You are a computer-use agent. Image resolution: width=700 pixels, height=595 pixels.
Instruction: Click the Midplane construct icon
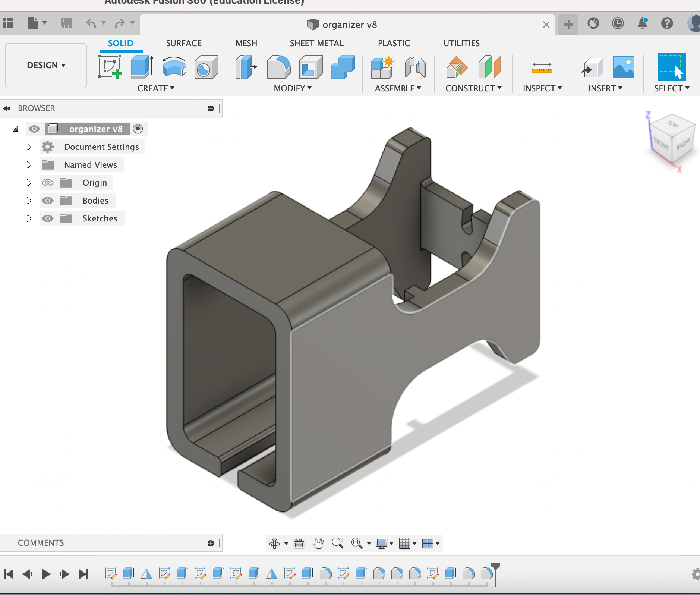[489, 67]
